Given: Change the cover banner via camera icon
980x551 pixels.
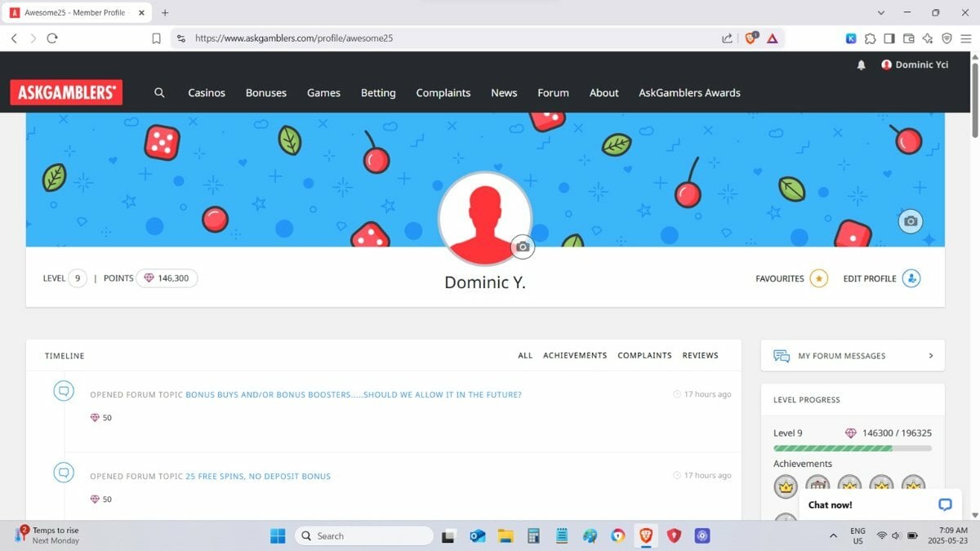Looking at the screenshot, I should (x=911, y=221).
